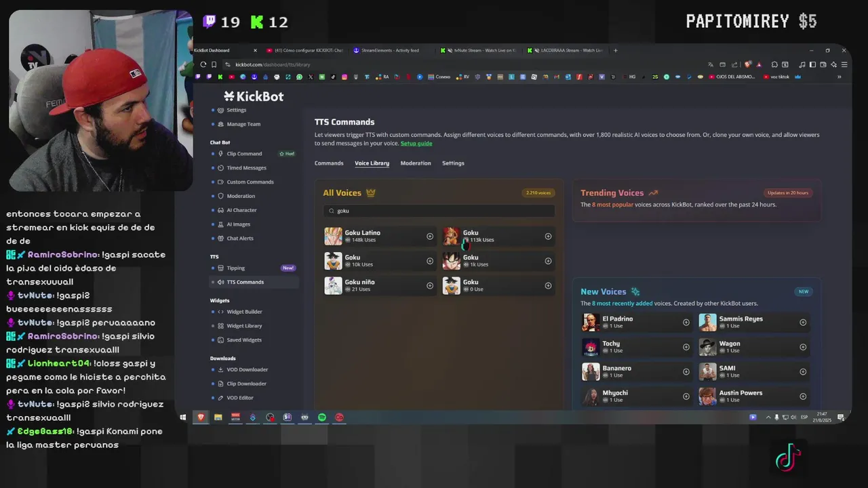Switch to the StreamElements Activity feed browser tab
Image resolution: width=868 pixels, height=488 pixels.
pos(390,50)
